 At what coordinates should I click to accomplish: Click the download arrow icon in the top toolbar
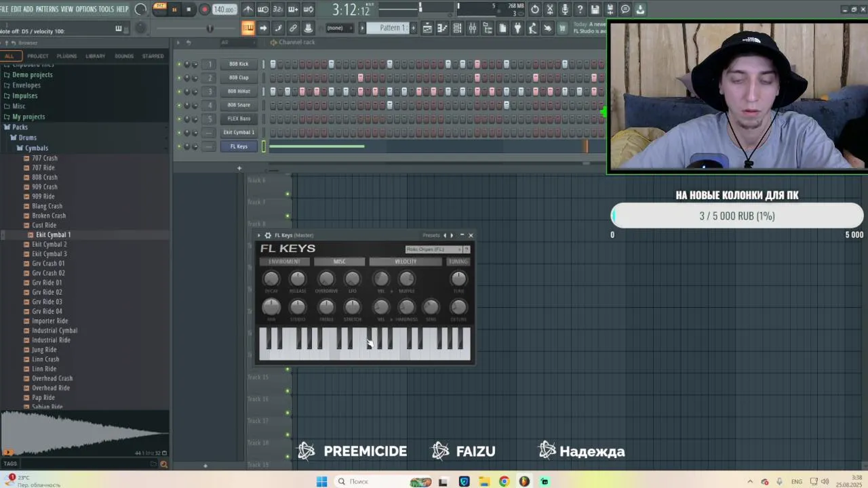coord(640,9)
